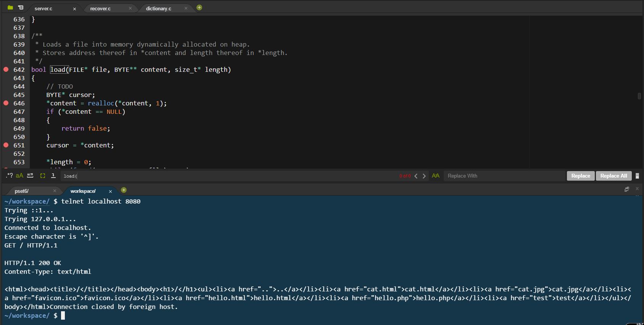Toggle search in selection option
The width and height of the screenshot is (644, 325).
tap(43, 176)
